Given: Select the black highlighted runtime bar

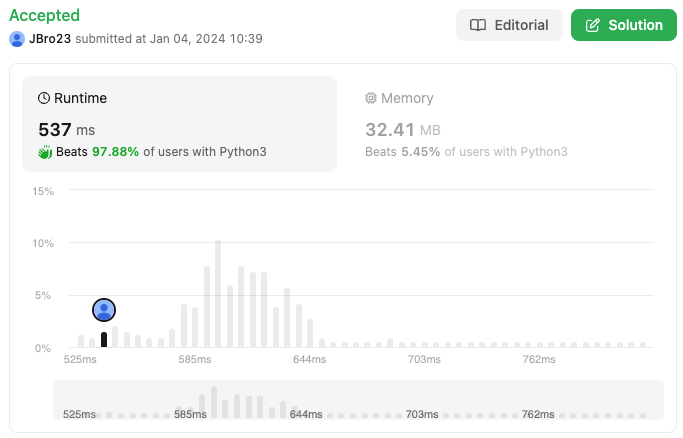Looking at the screenshot, I should (x=104, y=340).
